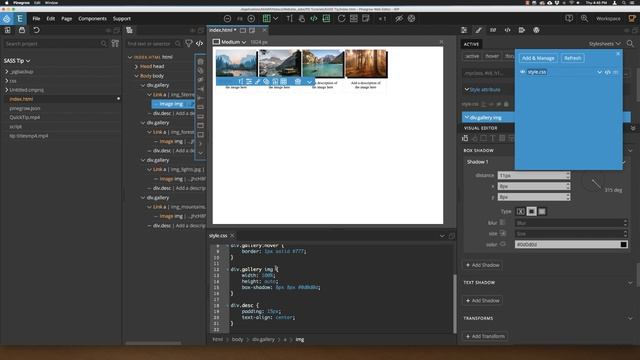Select the forest image thumbnail in page
This screenshot has width=640, height=360.
pyautogui.click(x=366, y=64)
